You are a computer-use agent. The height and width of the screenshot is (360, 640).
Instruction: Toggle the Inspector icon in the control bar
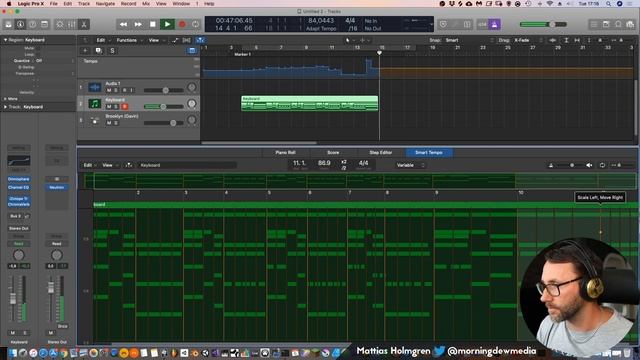[x=20, y=24]
